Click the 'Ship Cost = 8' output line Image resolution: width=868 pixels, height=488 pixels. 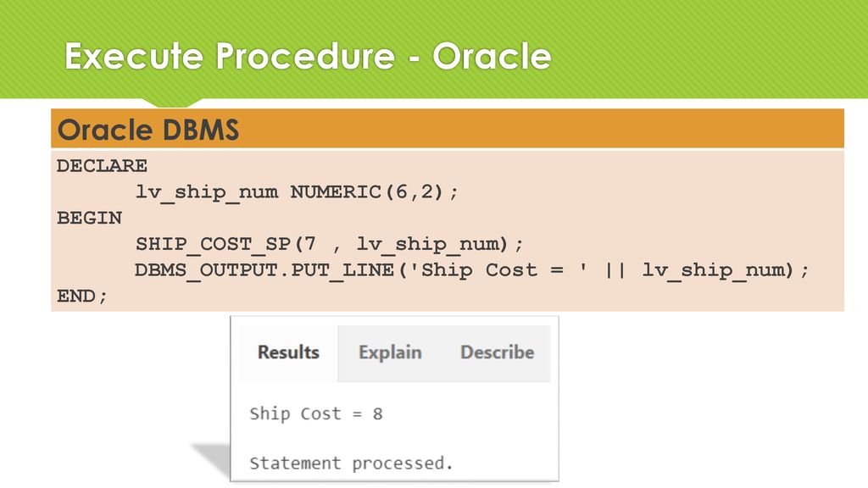point(315,413)
